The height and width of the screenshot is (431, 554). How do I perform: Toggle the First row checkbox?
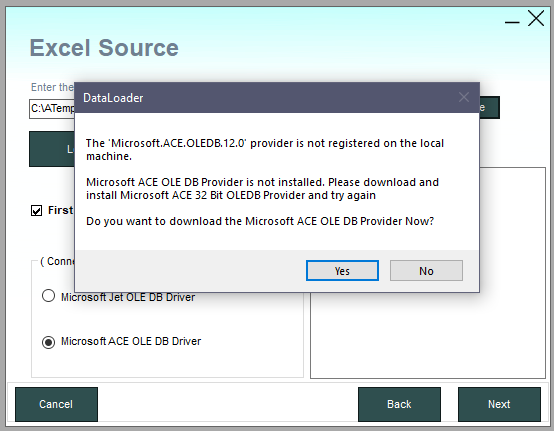36,211
